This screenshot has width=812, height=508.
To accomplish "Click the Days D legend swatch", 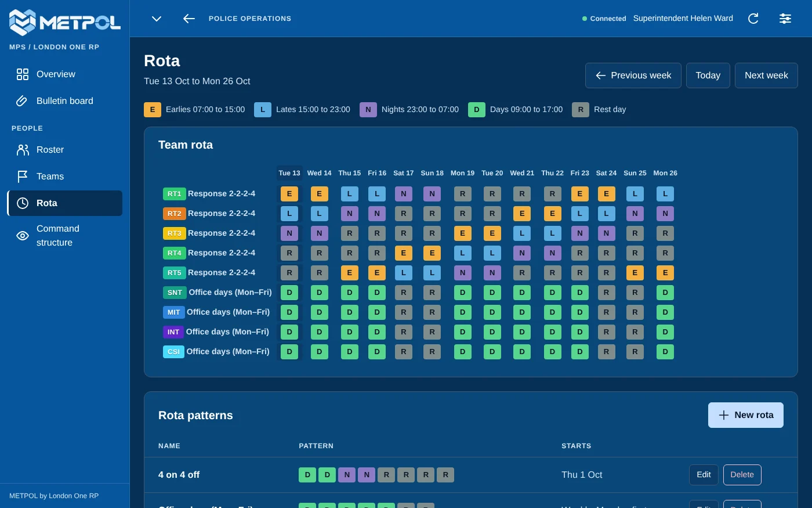I will click(477, 110).
